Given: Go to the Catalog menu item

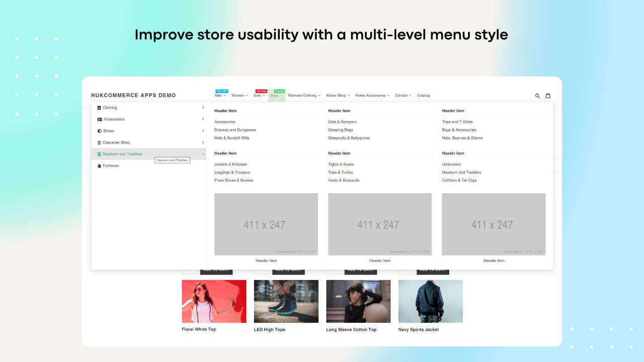Looking at the screenshot, I should click(x=423, y=96).
